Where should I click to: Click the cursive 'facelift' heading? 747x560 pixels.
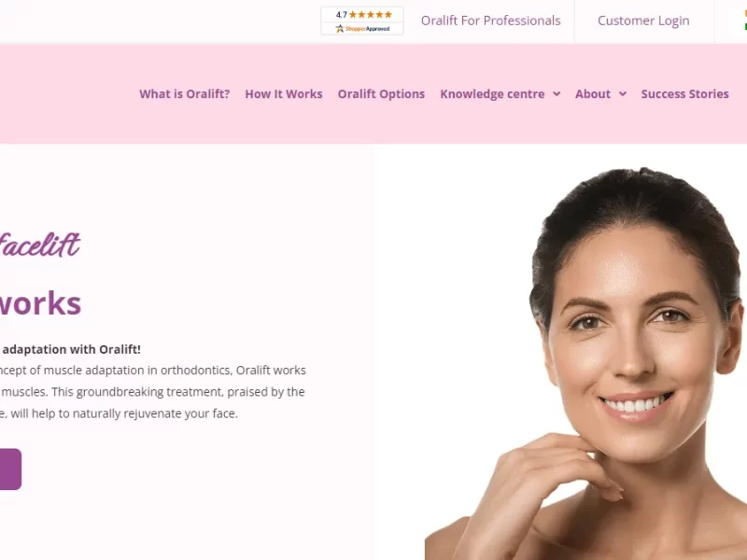(40, 245)
